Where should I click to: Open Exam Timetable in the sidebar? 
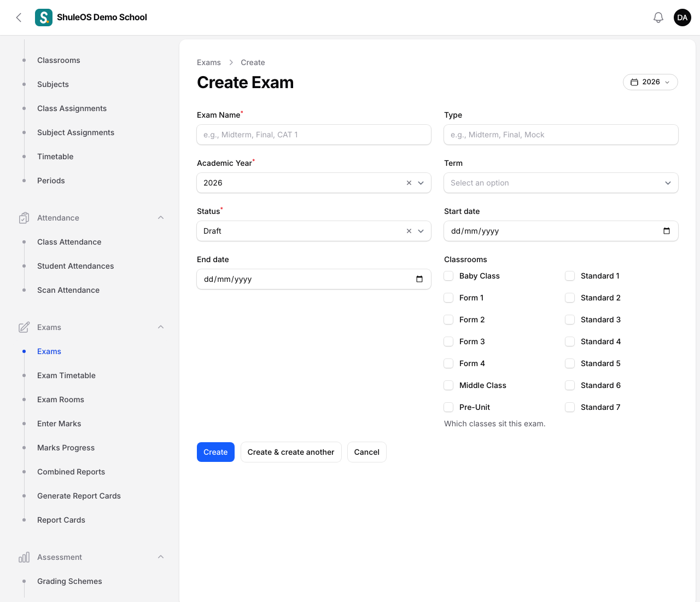pos(66,375)
